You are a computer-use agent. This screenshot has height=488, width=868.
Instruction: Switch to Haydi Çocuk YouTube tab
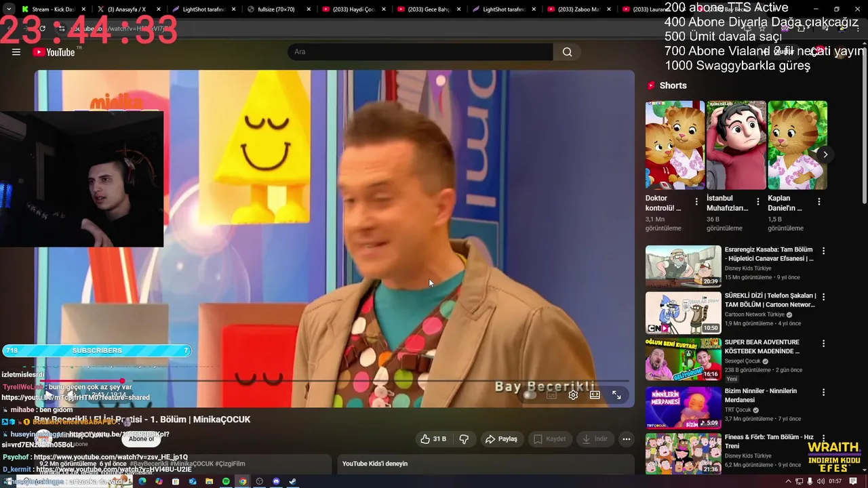pos(353,9)
